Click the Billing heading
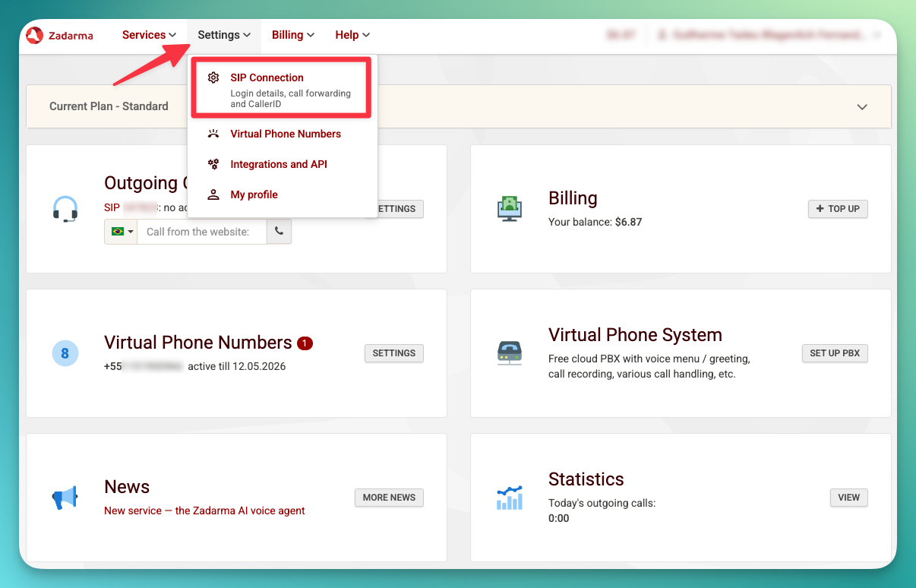 573,198
